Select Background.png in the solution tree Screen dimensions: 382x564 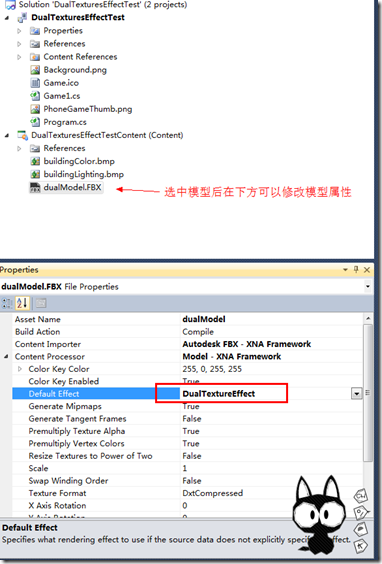coord(75,70)
